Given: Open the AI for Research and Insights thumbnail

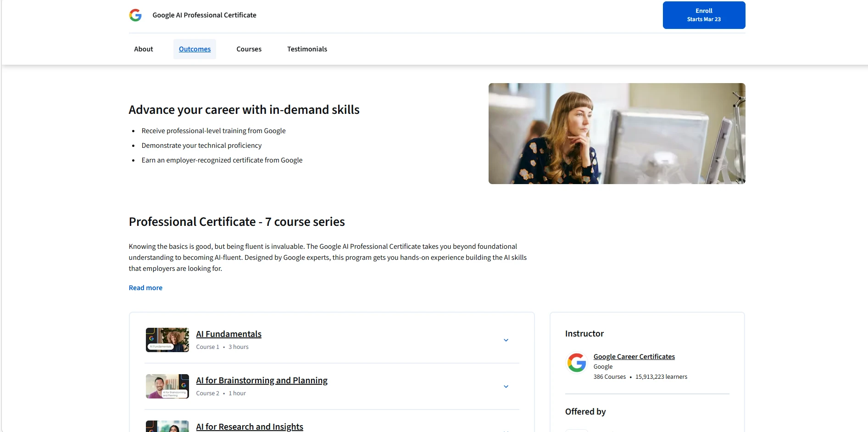Looking at the screenshot, I should pyautogui.click(x=167, y=427).
